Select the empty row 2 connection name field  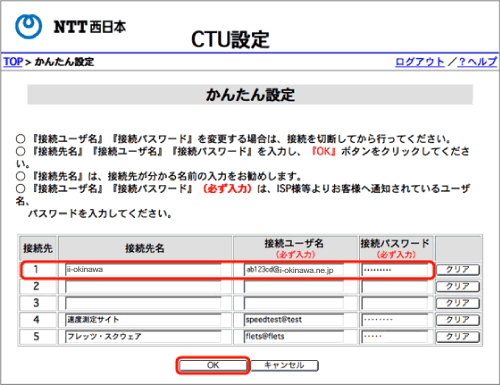pyautogui.click(x=143, y=286)
